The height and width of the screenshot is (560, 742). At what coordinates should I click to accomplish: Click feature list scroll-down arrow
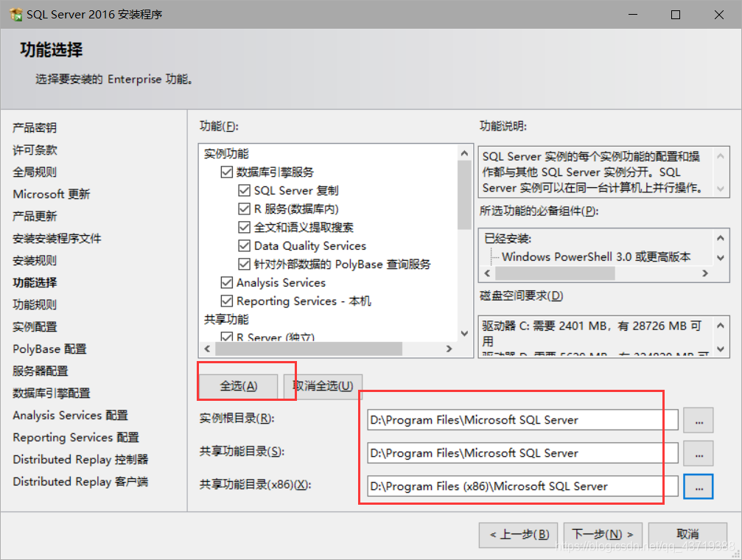[x=464, y=333]
